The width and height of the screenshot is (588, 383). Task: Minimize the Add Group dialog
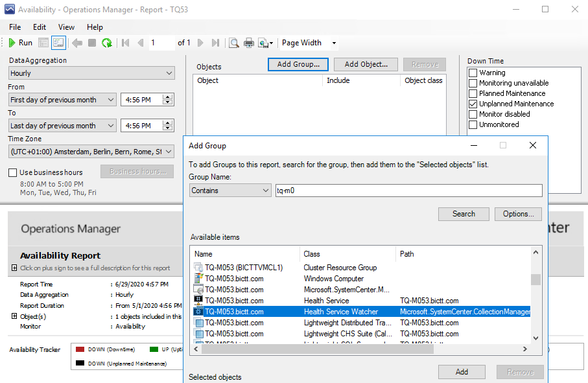click(474, 145)
